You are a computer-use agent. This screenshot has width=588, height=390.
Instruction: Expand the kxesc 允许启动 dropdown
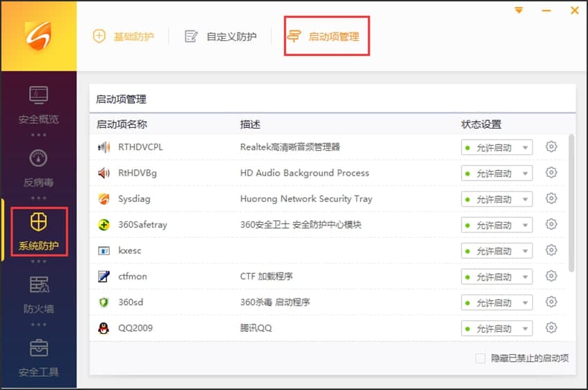click(x=497, y=251)
